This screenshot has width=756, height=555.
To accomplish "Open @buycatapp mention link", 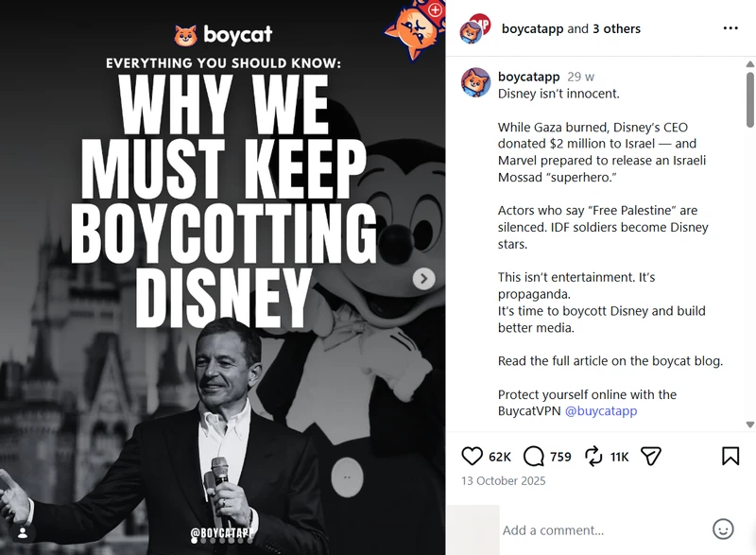I will tap(601, 411).
